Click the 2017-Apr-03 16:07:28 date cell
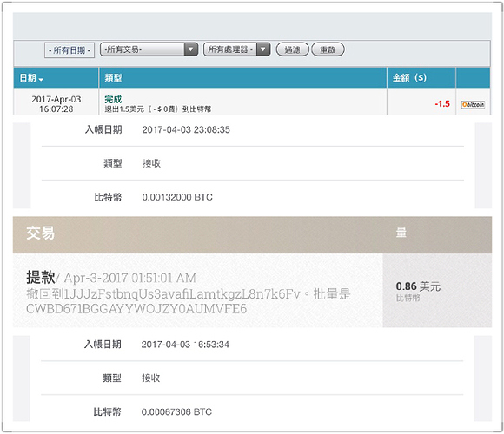Screen dimensions: 504x434 (56, 104)
